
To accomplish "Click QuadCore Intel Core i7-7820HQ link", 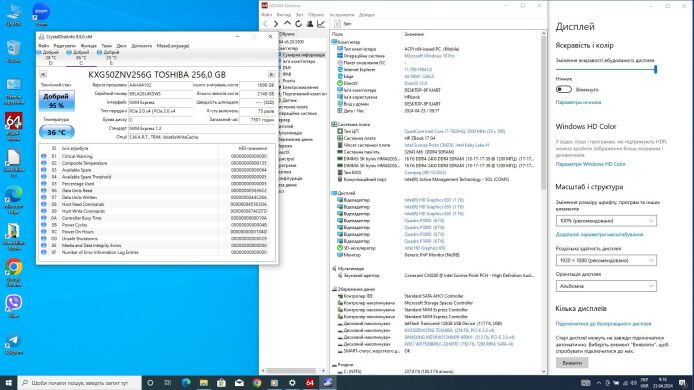I will coord(455,131).
